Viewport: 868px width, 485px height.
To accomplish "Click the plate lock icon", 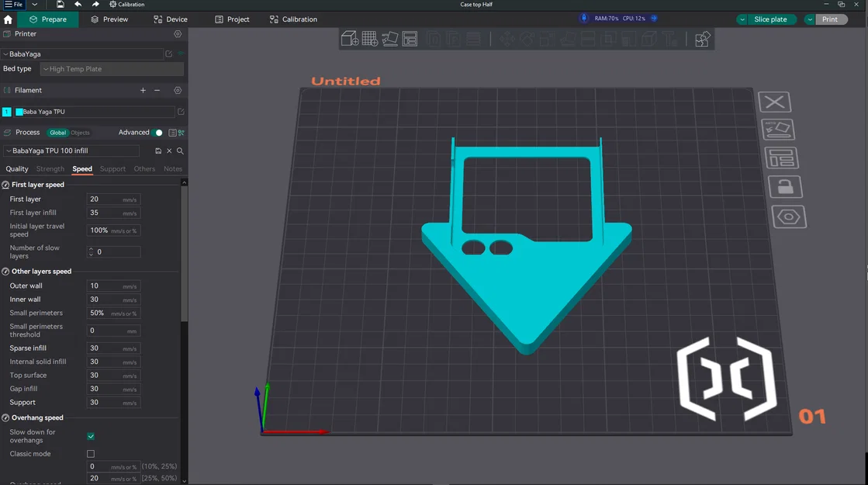I will [786, 187].
